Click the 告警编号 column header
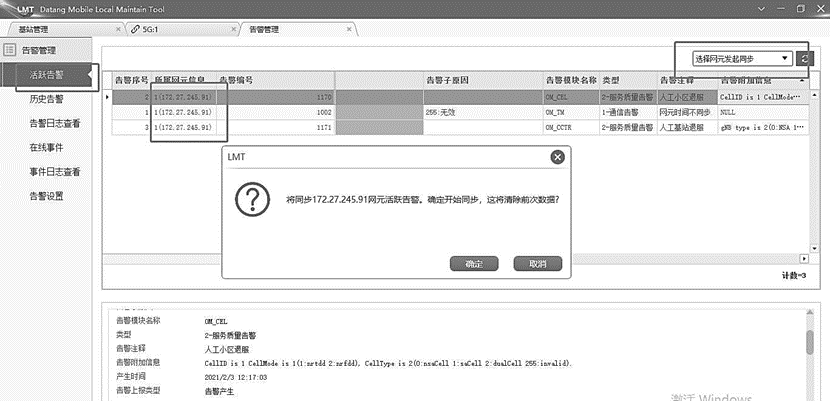 275,80
